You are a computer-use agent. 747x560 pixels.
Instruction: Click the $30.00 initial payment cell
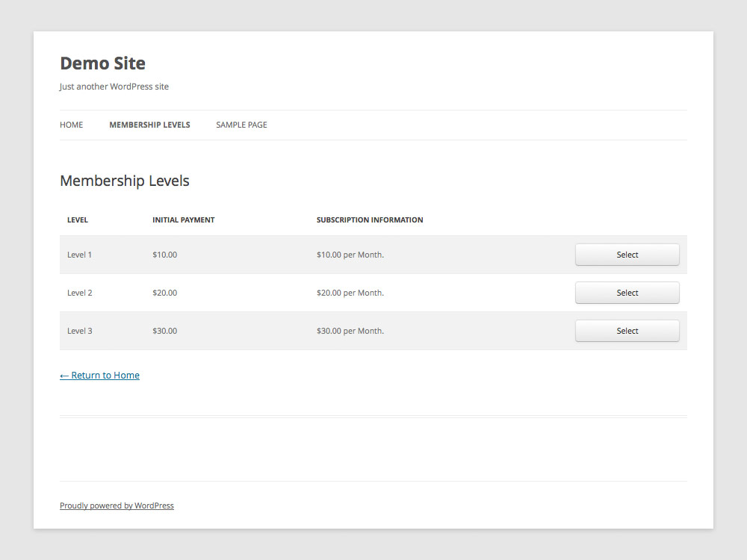[x=165, y=331]
